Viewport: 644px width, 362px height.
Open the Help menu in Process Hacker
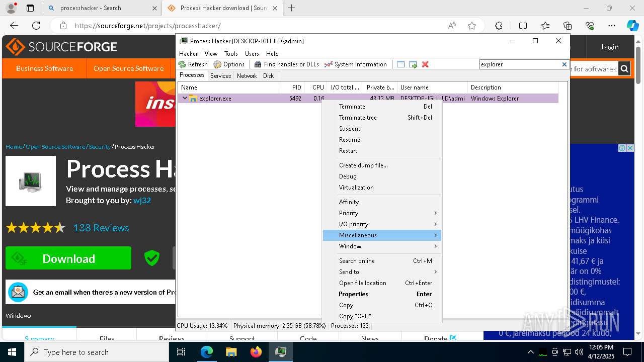click(x=272, y=54)
